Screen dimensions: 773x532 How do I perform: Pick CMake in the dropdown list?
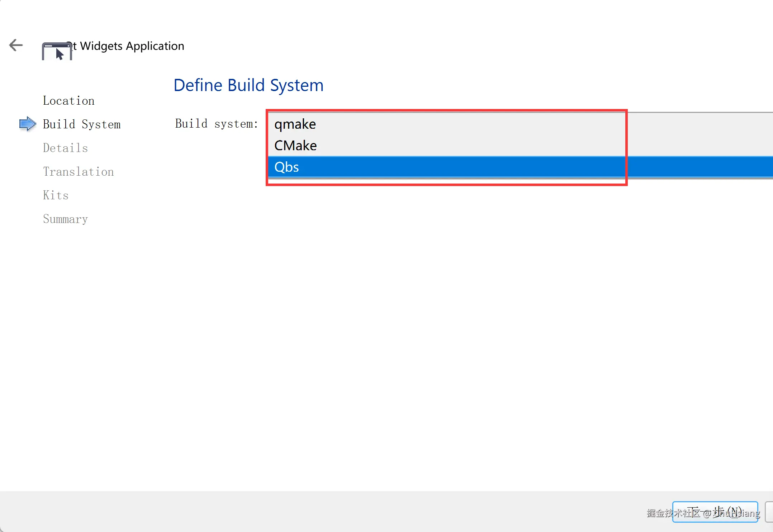pyautogui.click(x=295, y=146)
